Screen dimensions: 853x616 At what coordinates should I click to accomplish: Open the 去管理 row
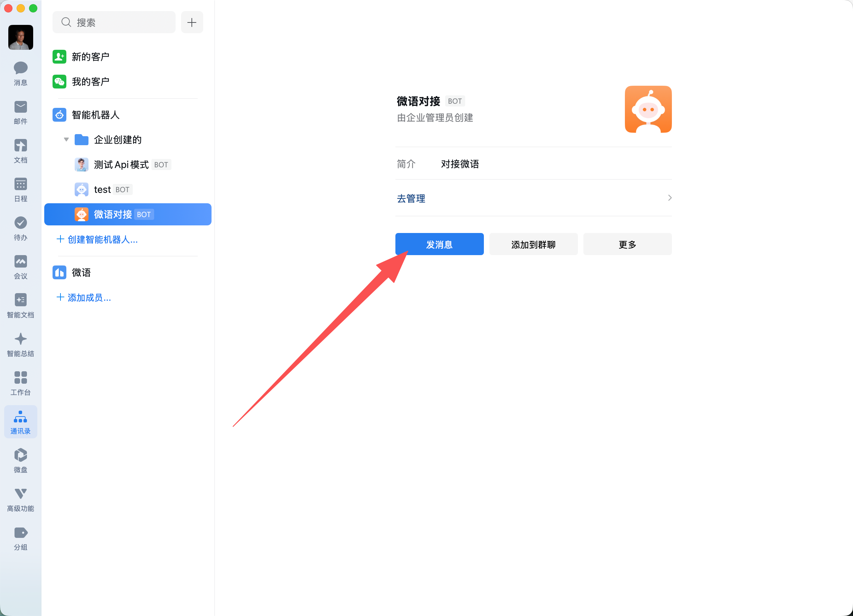pyautogui.click(x=533, y=198)
